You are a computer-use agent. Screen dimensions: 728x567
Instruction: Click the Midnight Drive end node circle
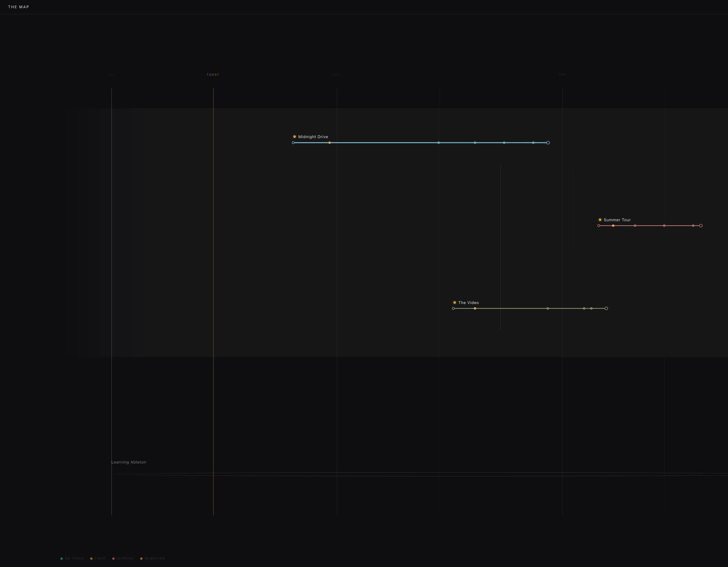tap(548, 143)
